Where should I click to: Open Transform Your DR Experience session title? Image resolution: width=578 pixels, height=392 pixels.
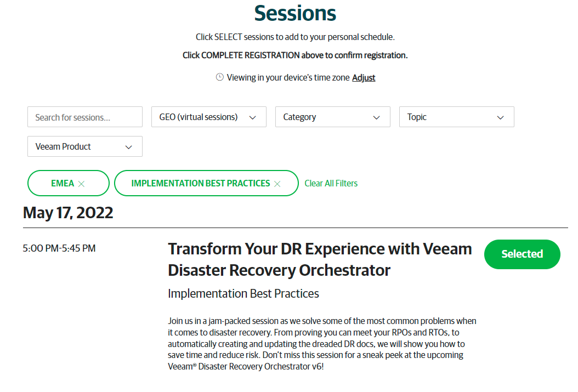point(320,259)
